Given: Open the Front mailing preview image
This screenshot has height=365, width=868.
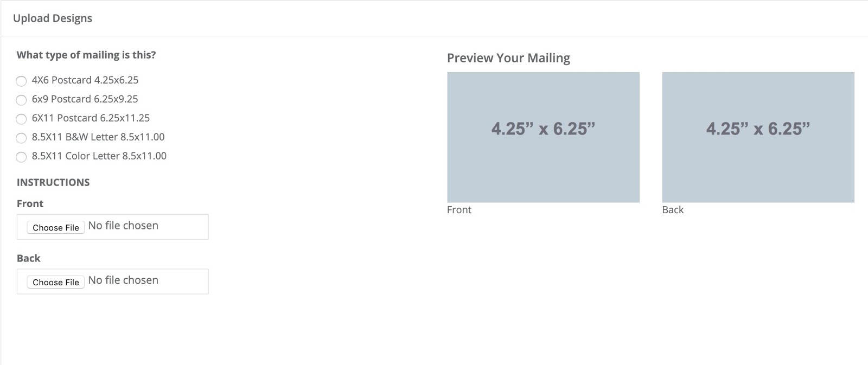Looking at the screenshot, I should (543, 137).
